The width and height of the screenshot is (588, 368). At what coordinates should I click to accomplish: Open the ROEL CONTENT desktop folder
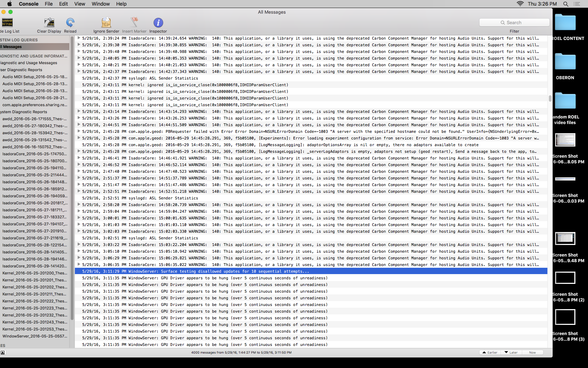coord(565,22)
